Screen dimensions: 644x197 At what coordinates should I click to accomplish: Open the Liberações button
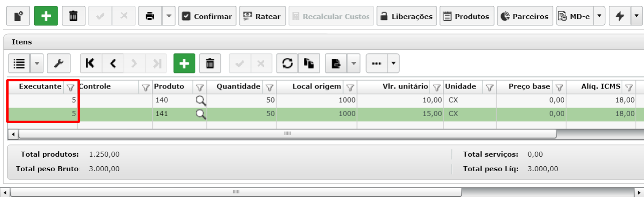tap(406, 16)
